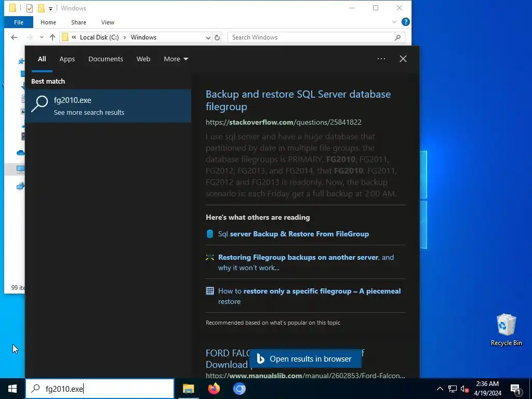
Task: Open File Explorer from the taskbar
Action: 188,389
